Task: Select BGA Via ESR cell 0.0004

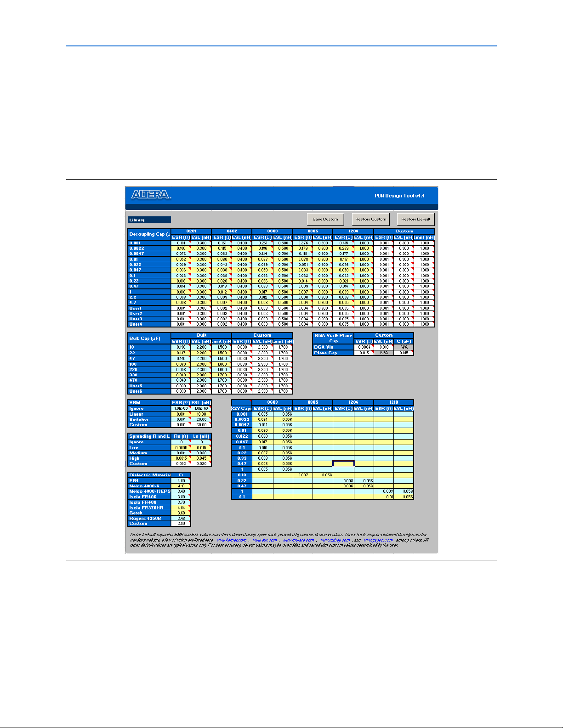Action: [364, 347]
